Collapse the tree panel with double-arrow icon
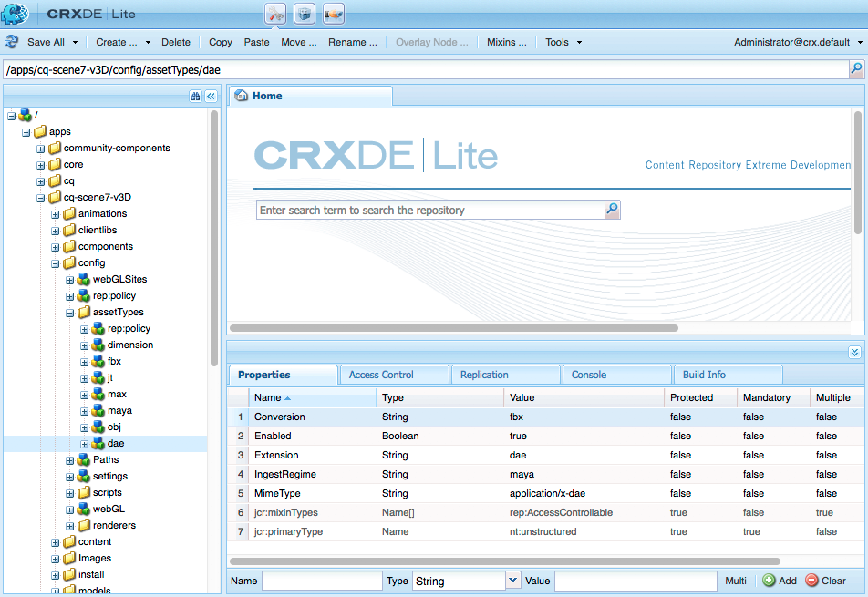Image resolution: width=868 pixels, height=597 pixels. click(211, 97)
